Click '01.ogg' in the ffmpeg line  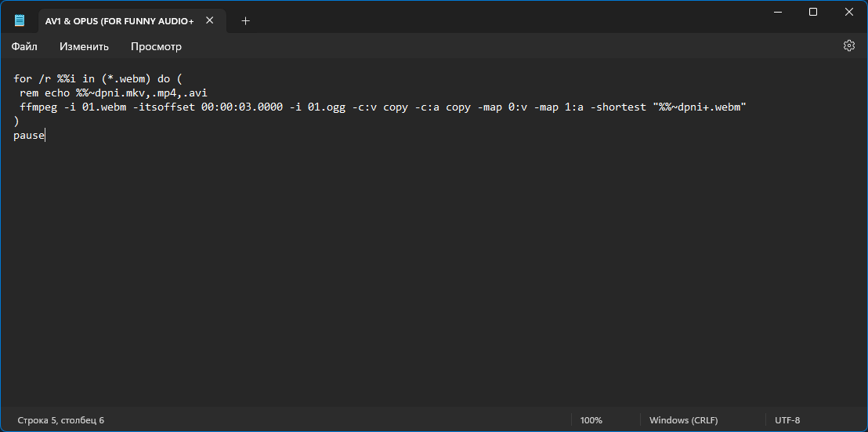[x=327, y=107]
